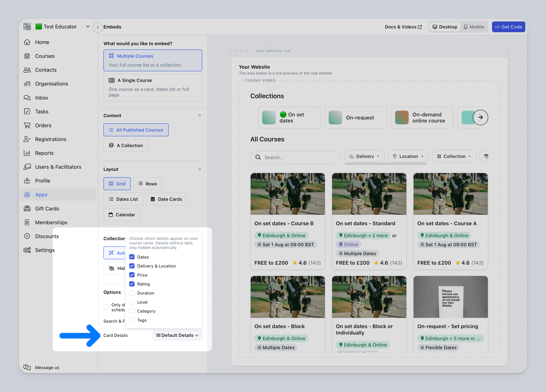546x392 pixels.
Task: Choose Multiple Courses embed option
Action: 153,60
